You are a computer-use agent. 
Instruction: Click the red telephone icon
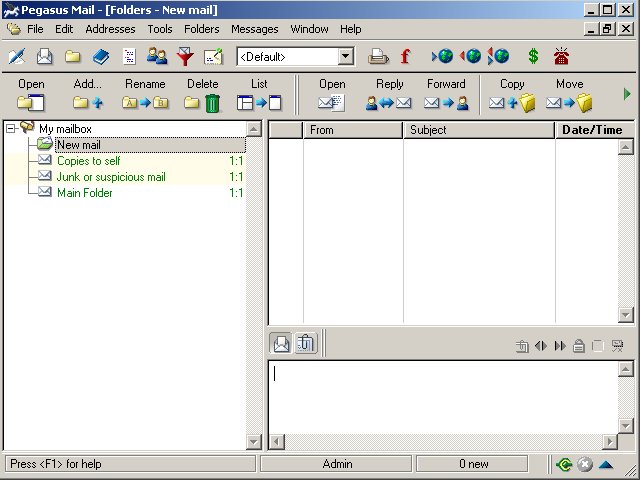click(x=562, y=56)
